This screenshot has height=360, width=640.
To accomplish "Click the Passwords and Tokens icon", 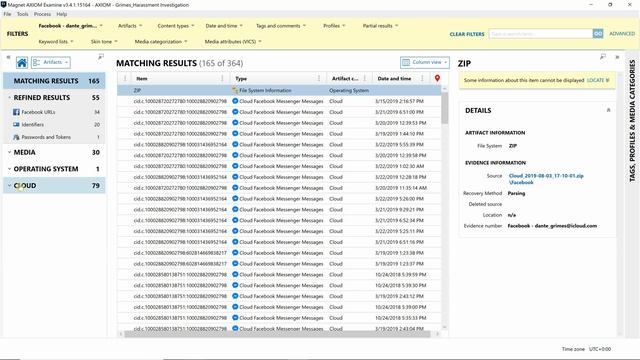I will (x=16, y=137).
